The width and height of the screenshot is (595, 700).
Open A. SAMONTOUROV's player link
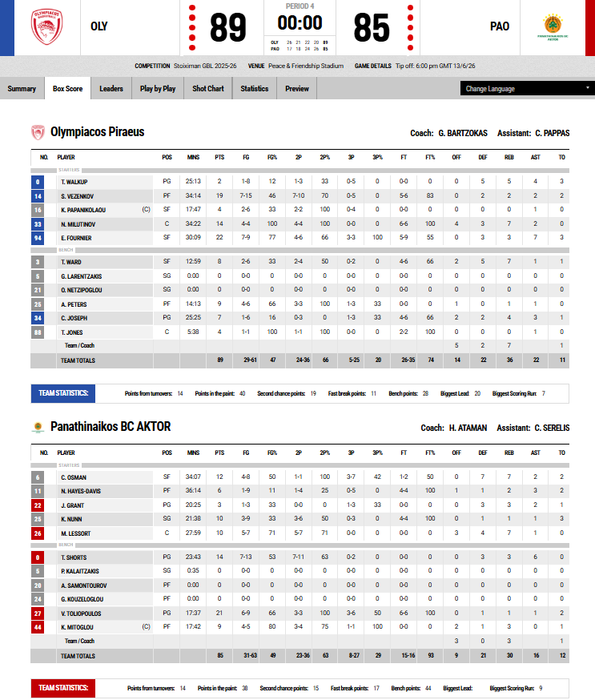(x=84, y=585)
